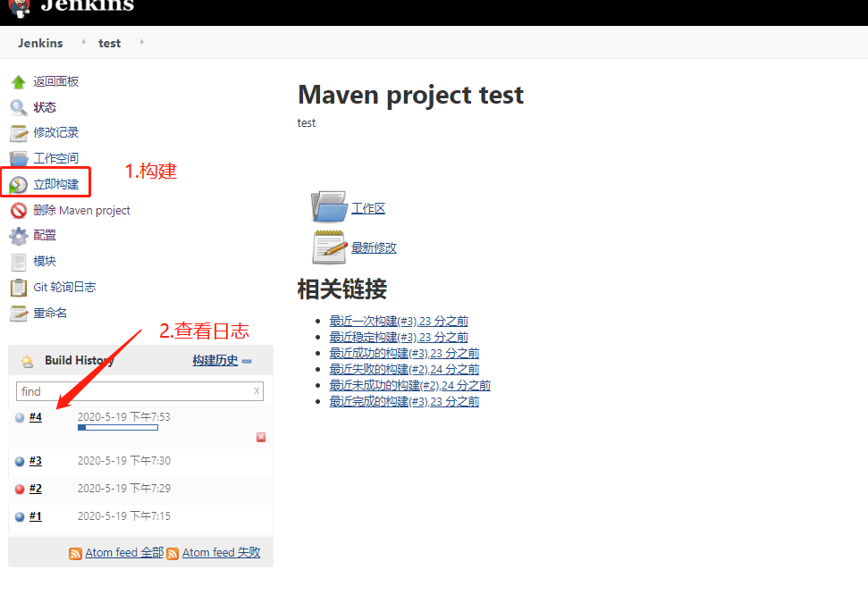This screenshot has width=868, height=603.
Task: Open 最近未成功的构建(#2) link
Action: click(x=409, y=385)
